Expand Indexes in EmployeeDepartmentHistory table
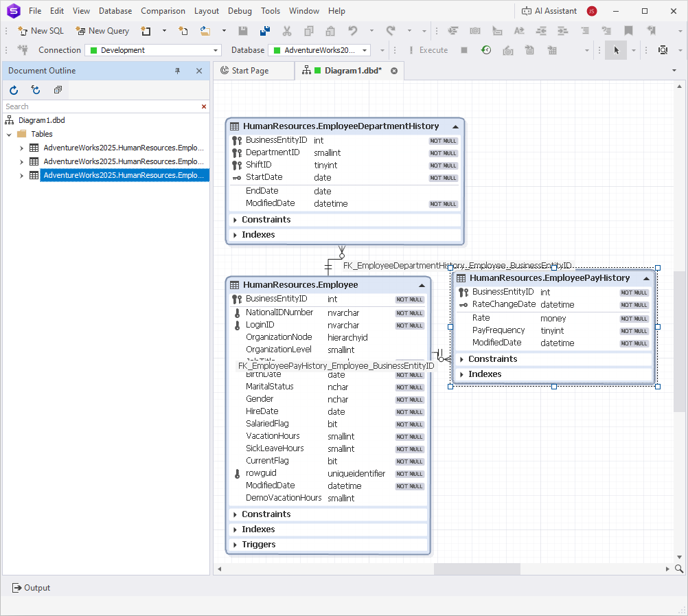The image size is (688, 616). 236,235
